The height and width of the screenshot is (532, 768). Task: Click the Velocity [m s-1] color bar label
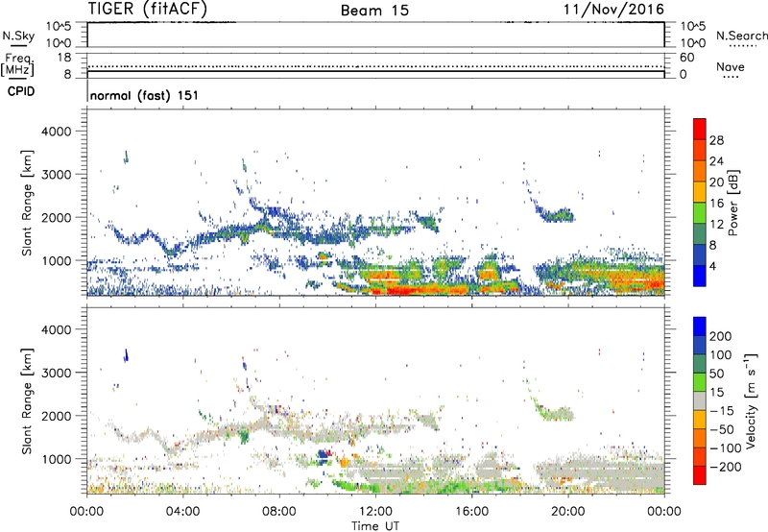751,400
